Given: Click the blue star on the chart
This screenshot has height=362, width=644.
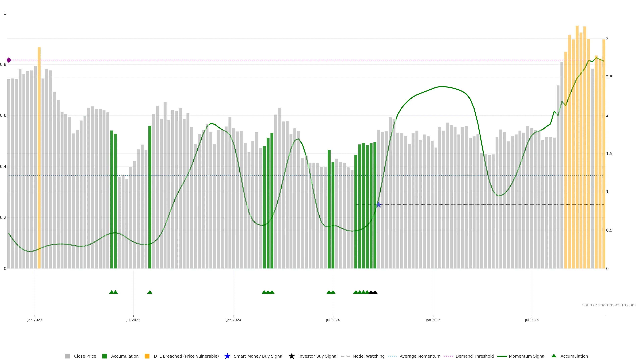Looking at the screenshot, I should pyautogui.click(x=379, y=205).
